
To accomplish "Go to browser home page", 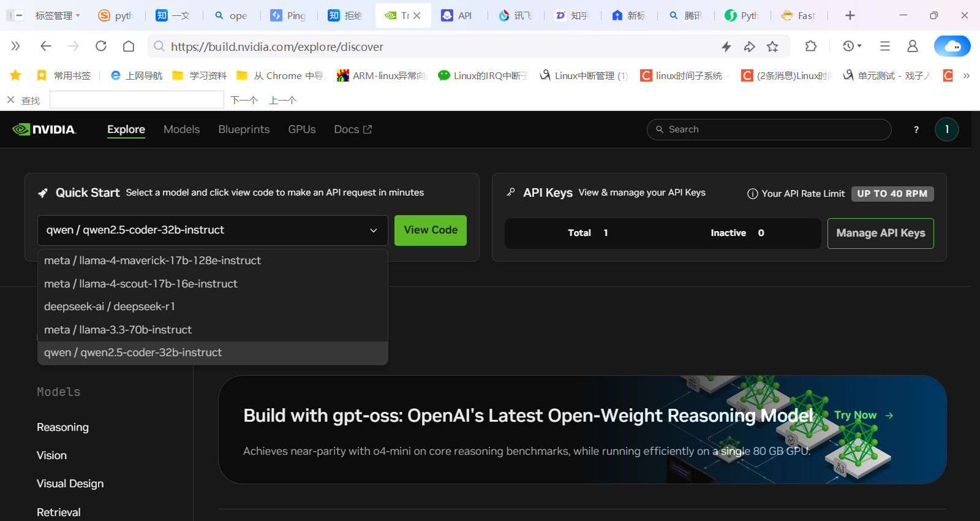I will pyautogui.click(x=129, y=46).
